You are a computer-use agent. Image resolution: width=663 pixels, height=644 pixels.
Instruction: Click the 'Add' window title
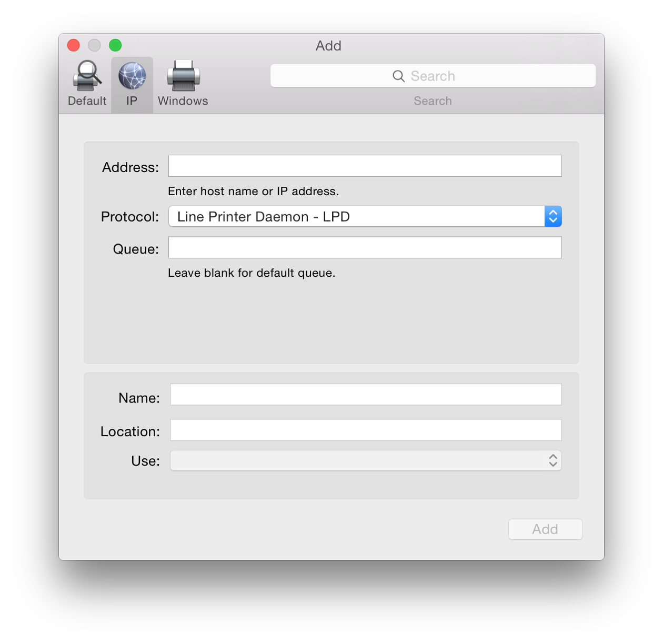328,46
